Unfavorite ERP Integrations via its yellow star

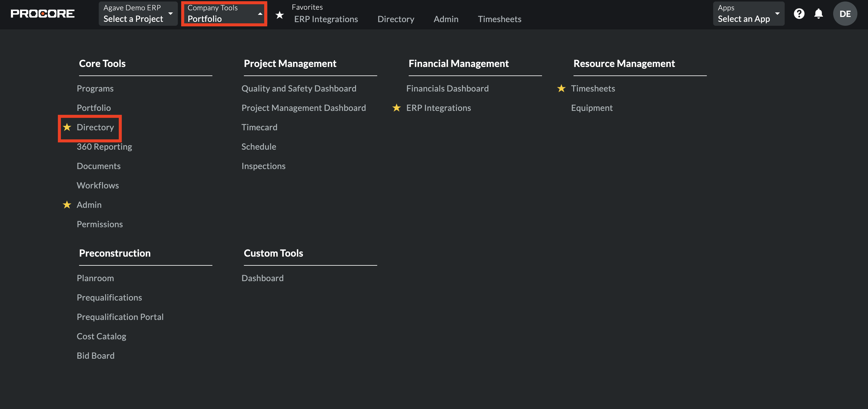pos(397,108)
